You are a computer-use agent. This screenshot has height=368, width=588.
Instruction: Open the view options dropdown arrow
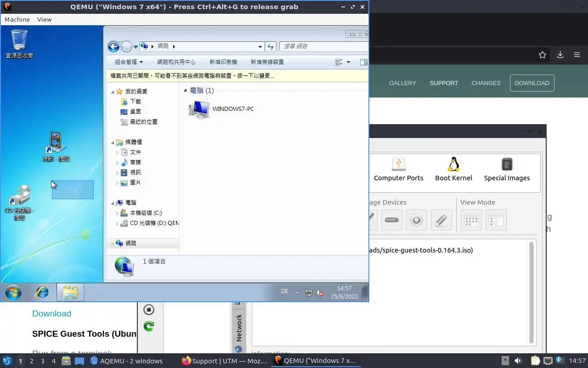pos(348,62)
